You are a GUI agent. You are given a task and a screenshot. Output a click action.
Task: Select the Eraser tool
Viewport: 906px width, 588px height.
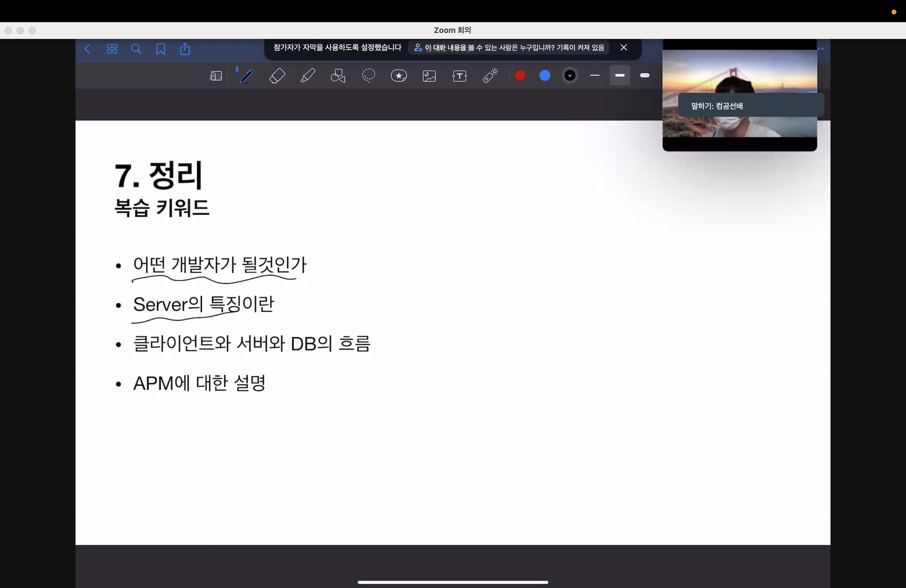pos(277,76)
